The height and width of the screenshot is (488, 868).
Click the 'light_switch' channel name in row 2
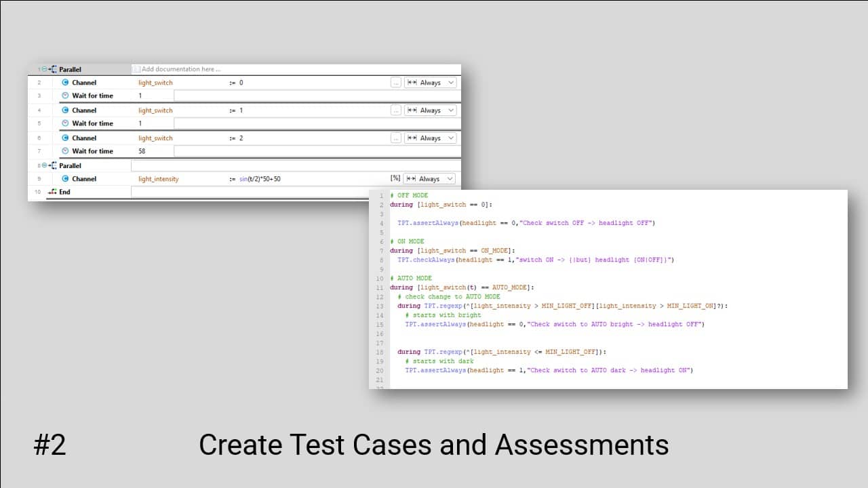tap(155, 83)
